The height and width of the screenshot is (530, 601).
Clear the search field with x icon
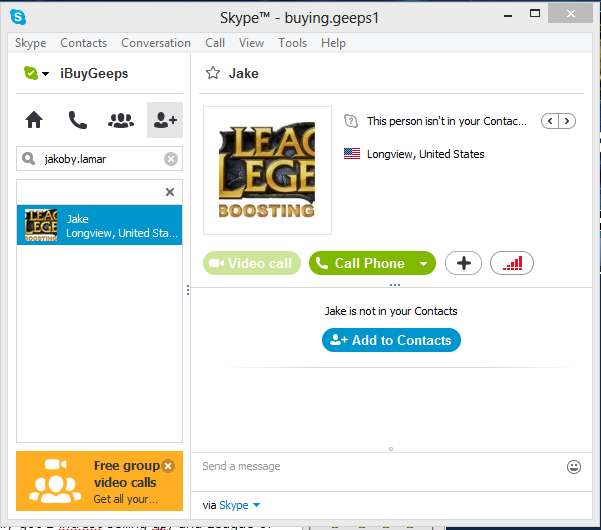click(171, 159)
